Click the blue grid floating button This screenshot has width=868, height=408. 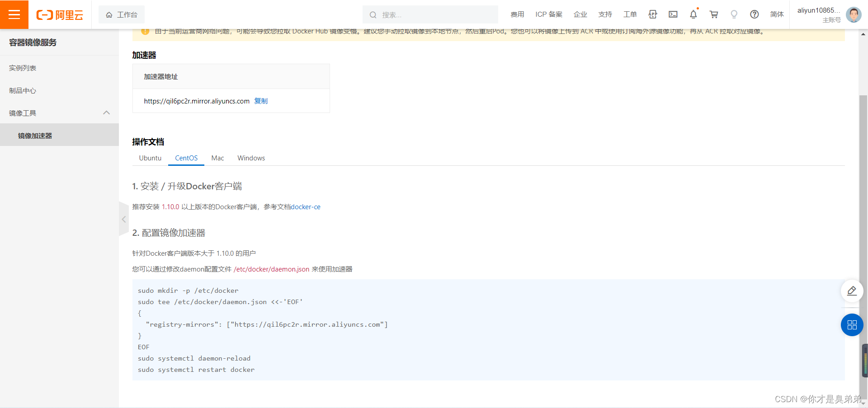852,325
